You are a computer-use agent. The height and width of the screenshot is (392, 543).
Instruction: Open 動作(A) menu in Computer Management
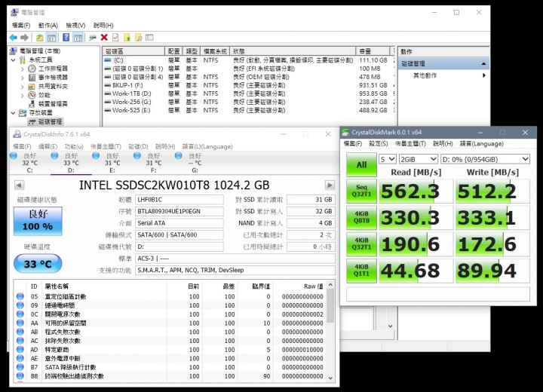[x=48, y=26]
